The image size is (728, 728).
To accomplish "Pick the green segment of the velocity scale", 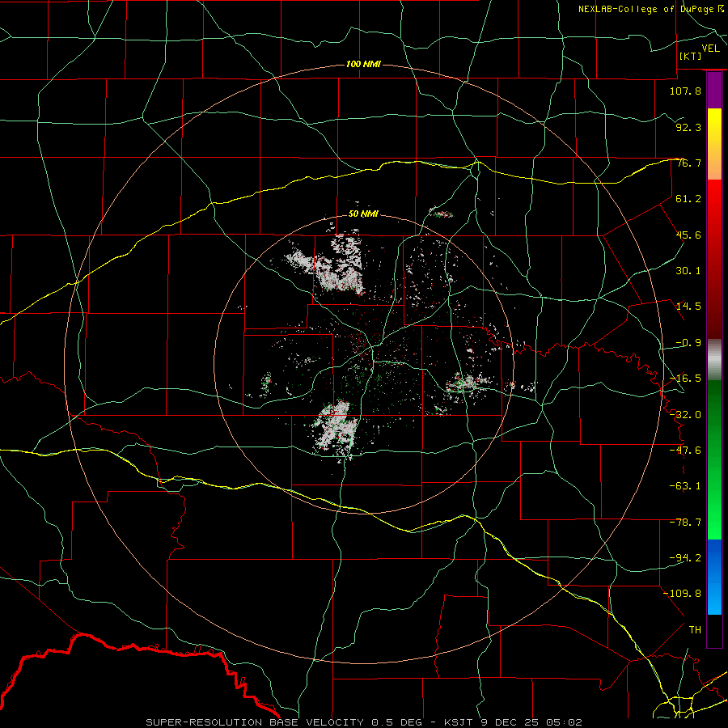I will [714, 459].
